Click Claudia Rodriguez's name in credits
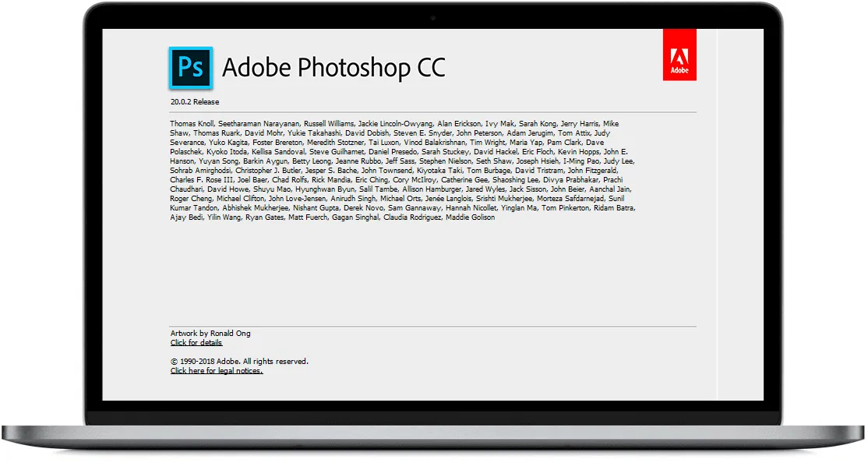868x463 pixels. click(x=413, y=217)
